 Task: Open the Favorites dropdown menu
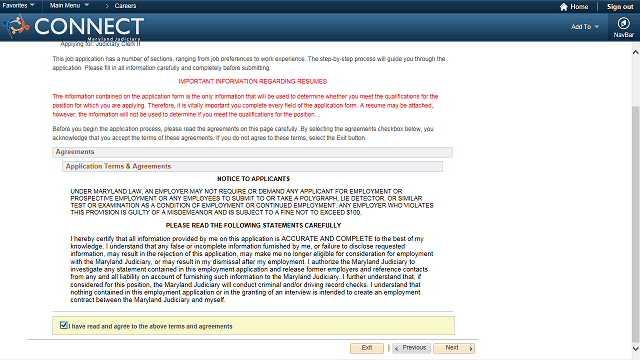click(x=18, y=6)
